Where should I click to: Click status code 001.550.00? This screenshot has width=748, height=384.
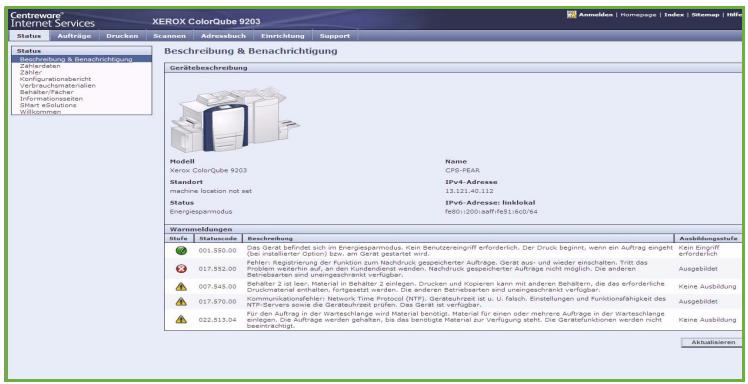218,250
